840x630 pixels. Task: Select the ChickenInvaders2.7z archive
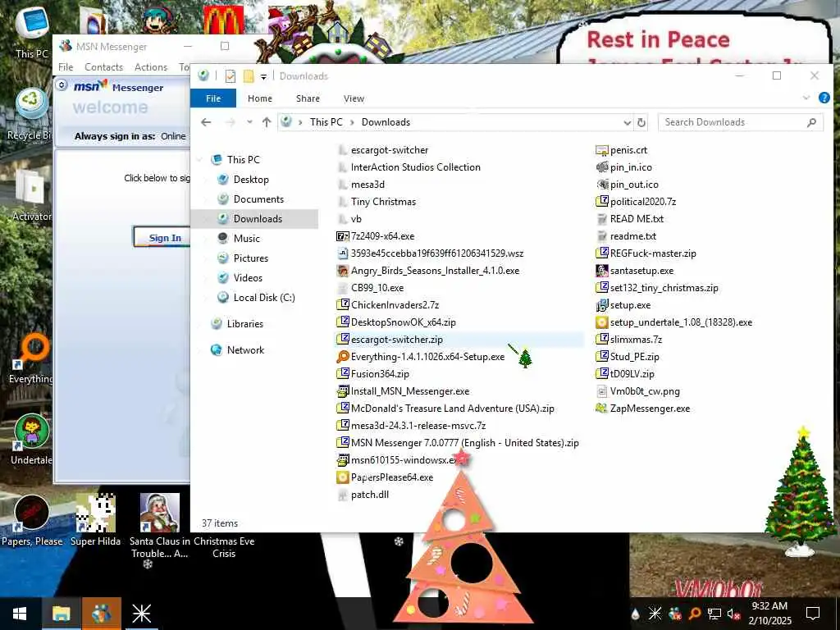click(387, 305)
